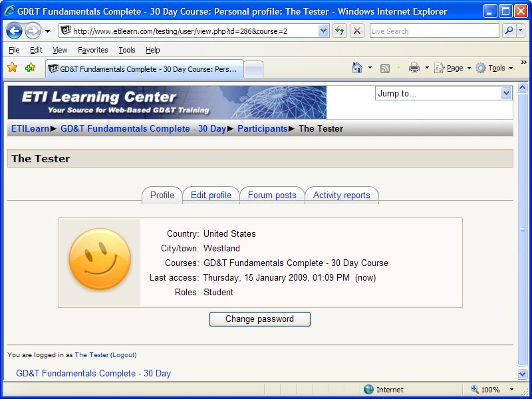Viewport: 532px width, 399px height.
Task: Open the Edit menu
Action: click(x=36, y=51)
